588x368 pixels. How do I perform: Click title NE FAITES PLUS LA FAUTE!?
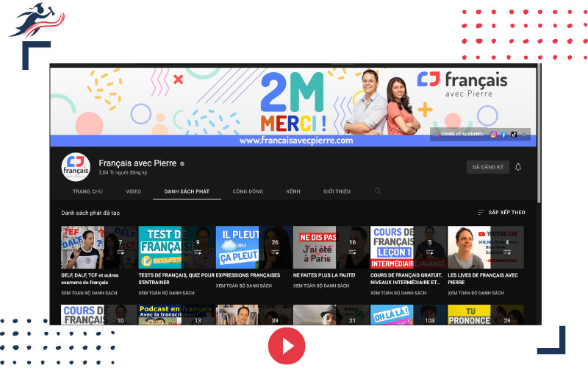click(324, 275)
